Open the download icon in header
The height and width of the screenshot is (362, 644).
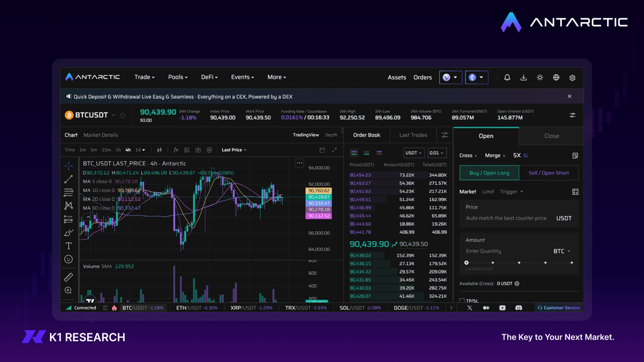click(x=523, y=77)
